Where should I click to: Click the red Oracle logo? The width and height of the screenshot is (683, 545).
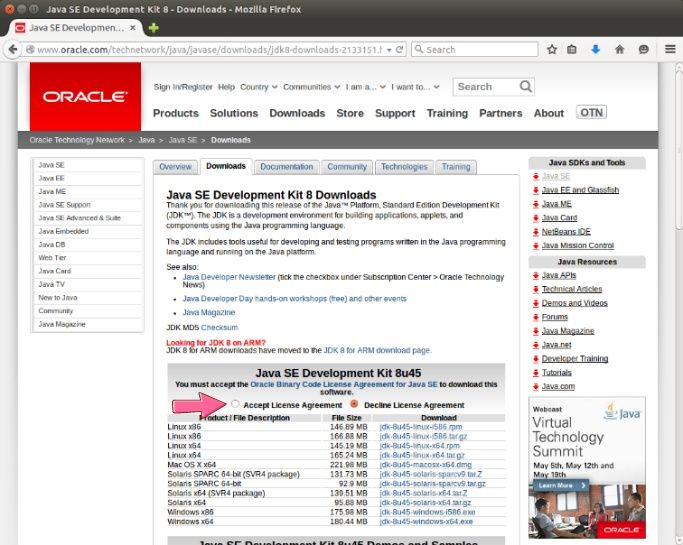point(85,96)
